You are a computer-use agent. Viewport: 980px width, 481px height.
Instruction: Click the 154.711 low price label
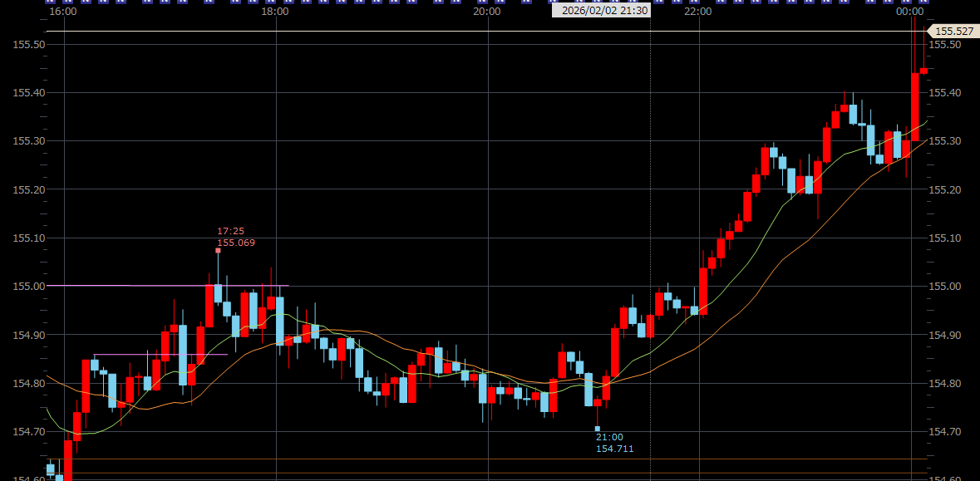[x=614, y=449]
